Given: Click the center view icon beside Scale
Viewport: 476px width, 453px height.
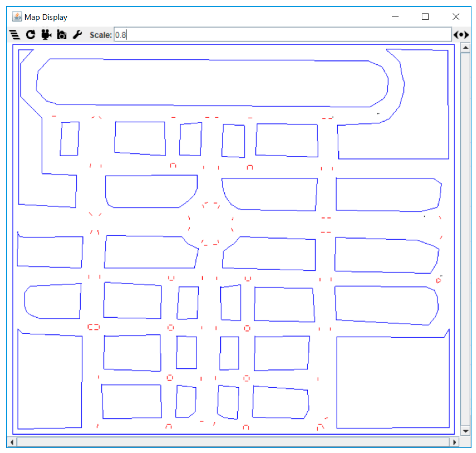Looking at the screenshot, I should [x=461, y=35].
